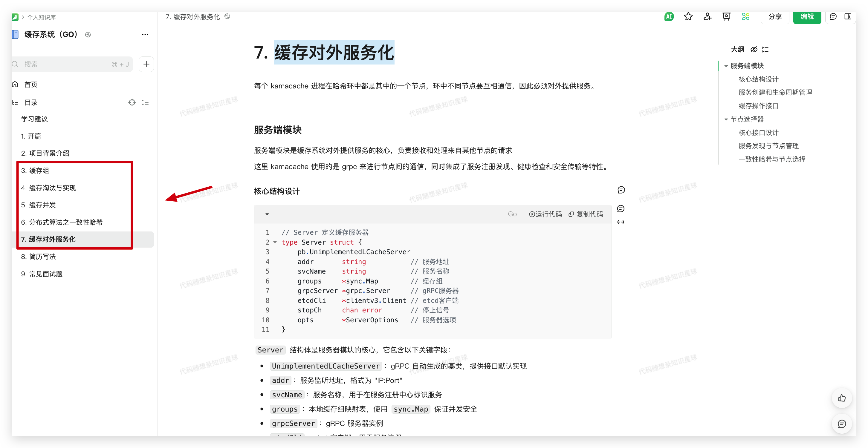Open the add collaborator icon
868x448 pixels.
click(x=707, y=16)
